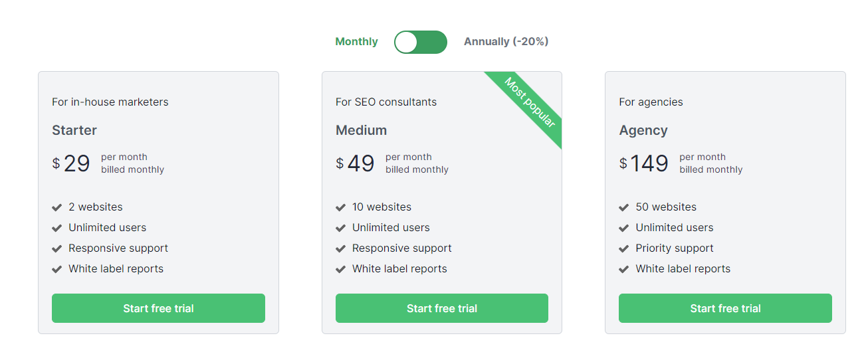The height and width of the screenshot is (364, 868).
Task: Toggle the Monthly/Annually billing switch
Action: pyautogui.click(x=420, y=42)
